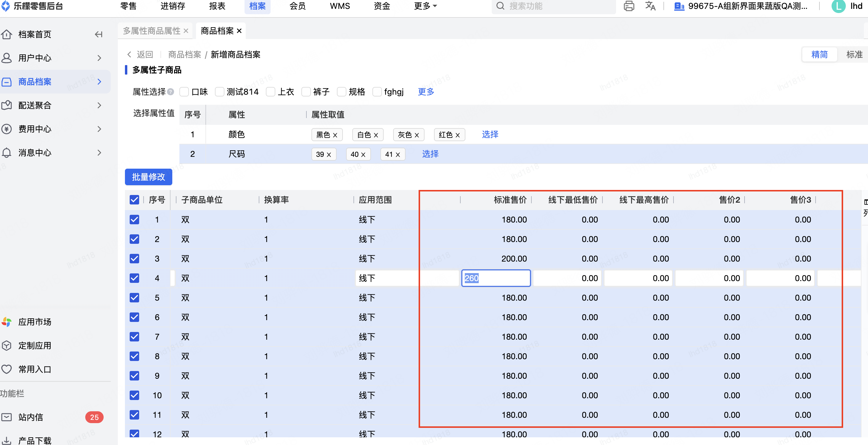Uncheck the select-all header checkbox
Image resolution: width=868 pixels, height=445 pixels.
[134, 200]
